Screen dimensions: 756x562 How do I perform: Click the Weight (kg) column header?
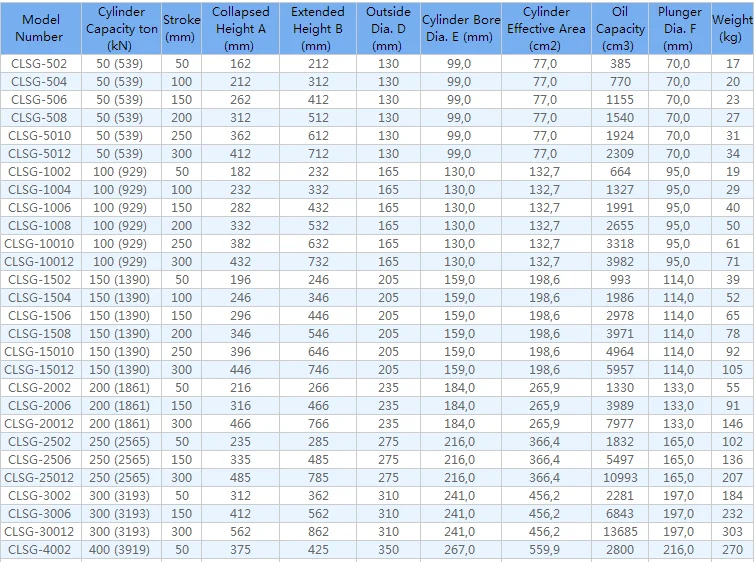tap(733, 28)
